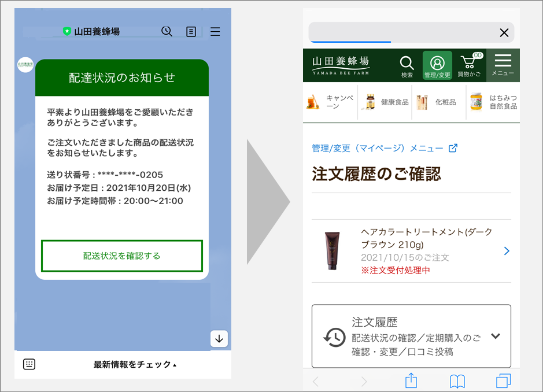Open the notes list icon in chat header
The width and height of the screenshot is (543, 392).
click(x=191, y=32)
